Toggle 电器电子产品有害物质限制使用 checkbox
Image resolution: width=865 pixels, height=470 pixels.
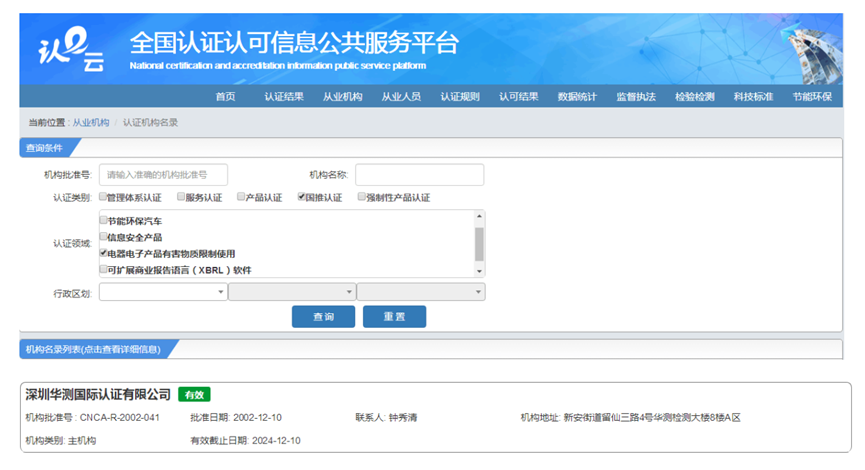pyautogui.click(x=103, y=253)
